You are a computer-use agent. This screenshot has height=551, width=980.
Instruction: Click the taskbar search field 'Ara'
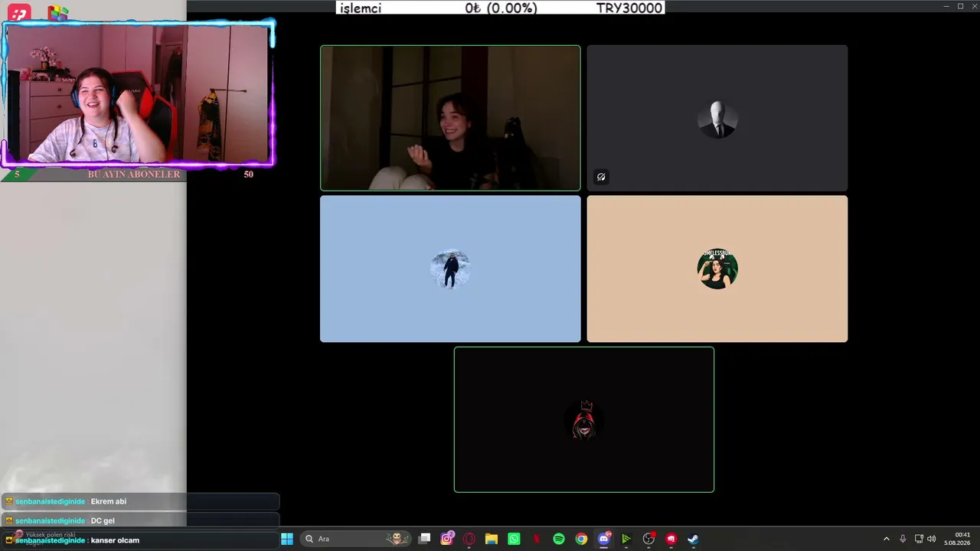click(x=354, y=539)
